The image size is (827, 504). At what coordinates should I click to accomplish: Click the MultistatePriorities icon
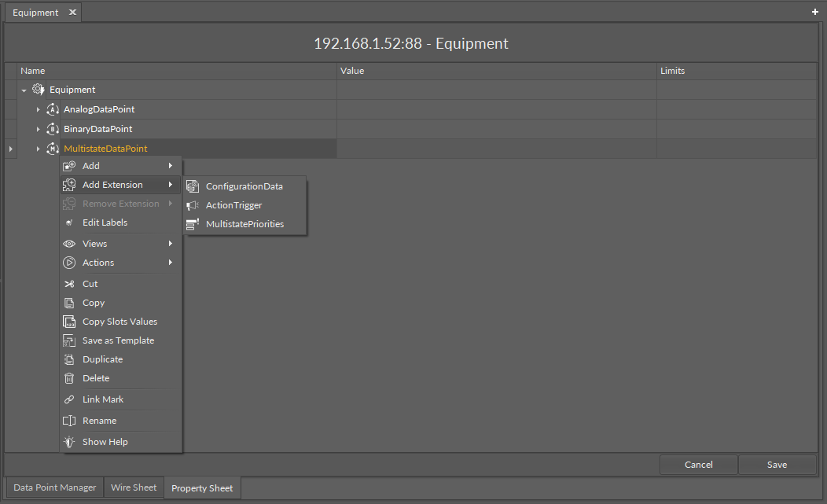tap(193, 224)
